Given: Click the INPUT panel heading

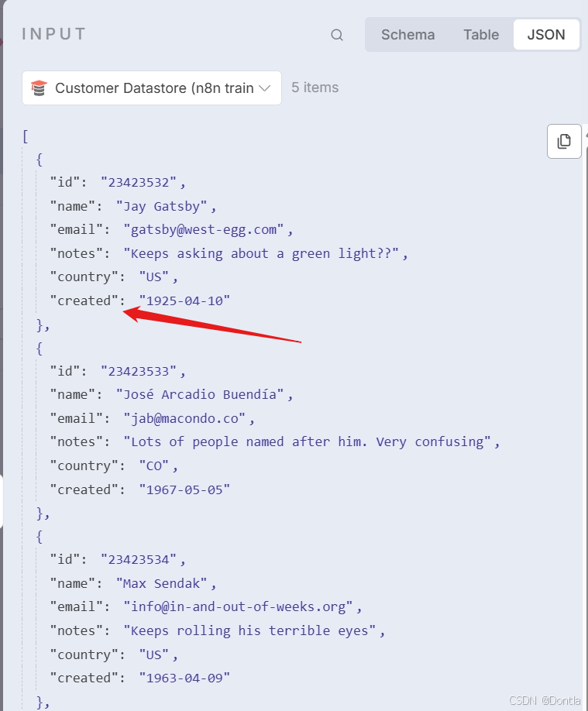Looking at the screenshot, I should [54, 34].
